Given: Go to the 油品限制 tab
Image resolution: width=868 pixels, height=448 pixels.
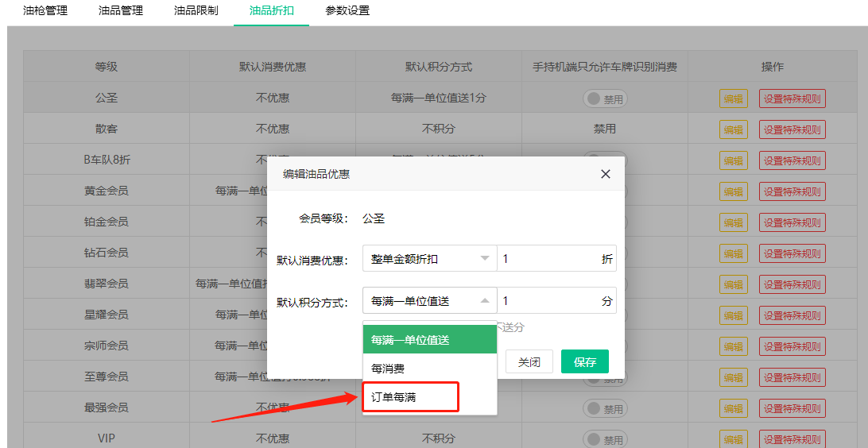Looking at the screenshot, I should tap(196, 11).
